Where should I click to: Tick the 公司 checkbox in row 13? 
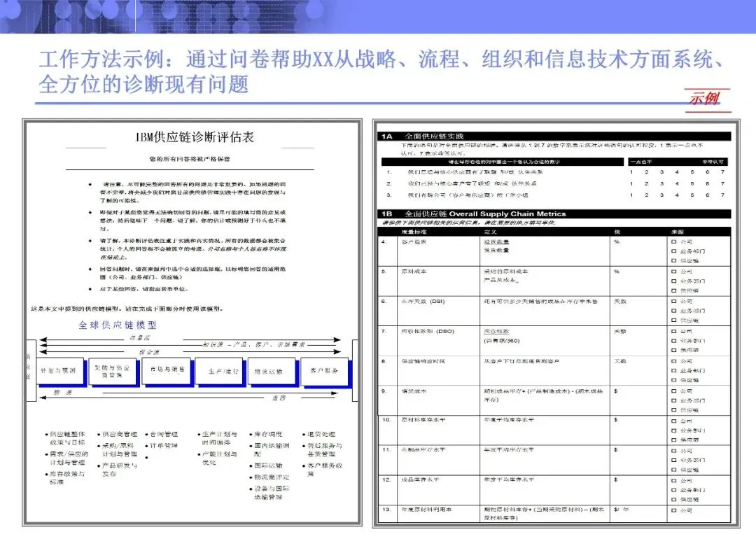[673, 510]
